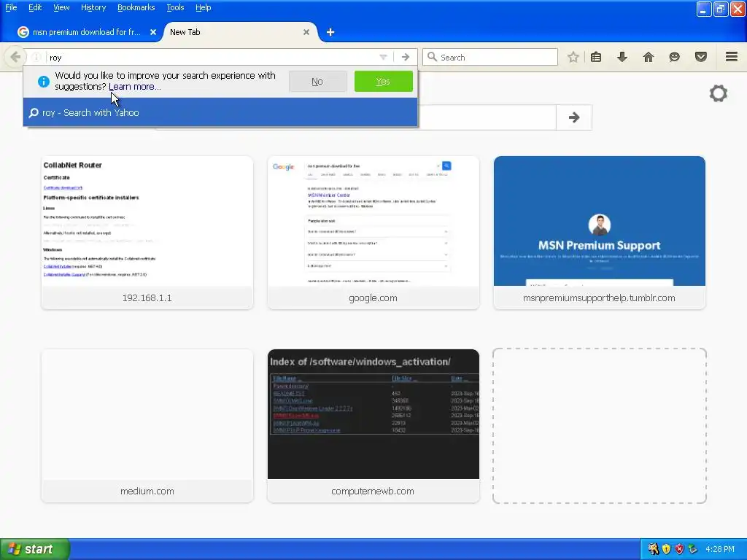The width and height of the screenshot is (747, 560).
Task: Open a new tab with plus button
Action: point(330,32)
